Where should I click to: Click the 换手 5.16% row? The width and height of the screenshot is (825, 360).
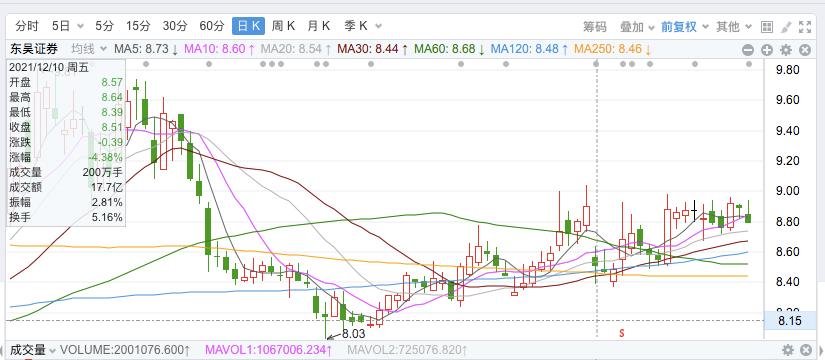pyautogui.click(x=66, y=217)
